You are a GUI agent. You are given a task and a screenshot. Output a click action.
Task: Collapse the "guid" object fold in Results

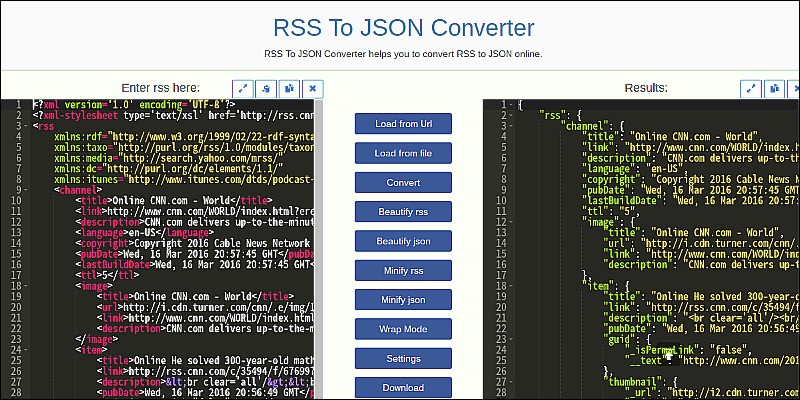(x=511, y=339)
